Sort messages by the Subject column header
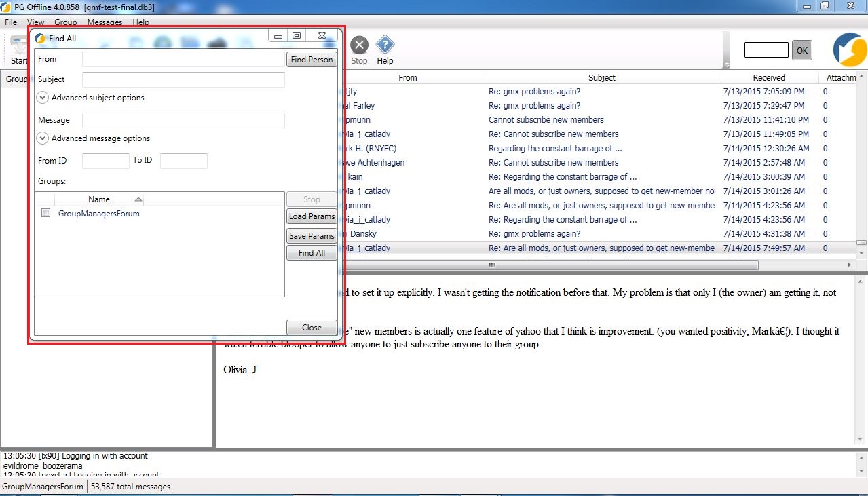This screenshot has height=496, width=868. 601,77
